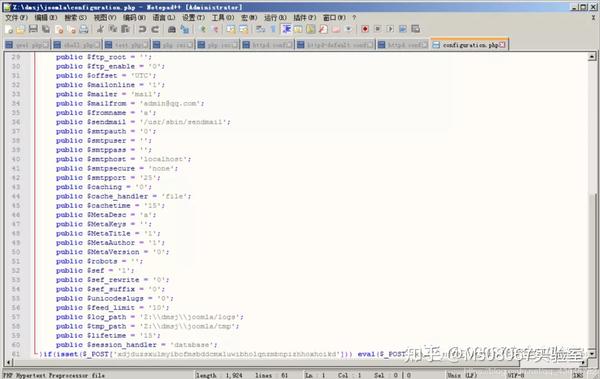
Task: Start macro recording with the red record icon
Action: pos(365,29)
